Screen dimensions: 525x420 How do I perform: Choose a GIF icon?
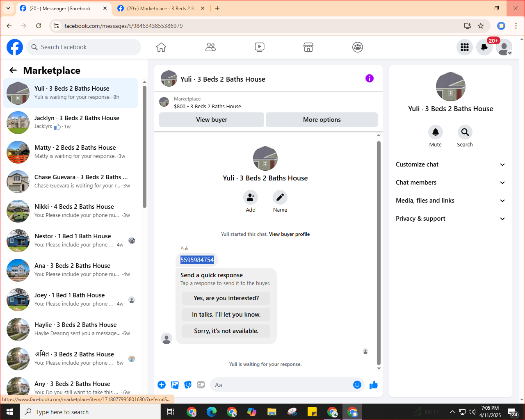point(201,385)
